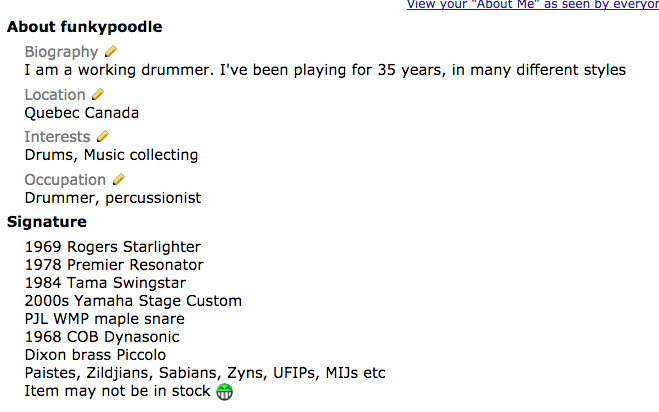Edit Occupation via its pencil icon

118,179
